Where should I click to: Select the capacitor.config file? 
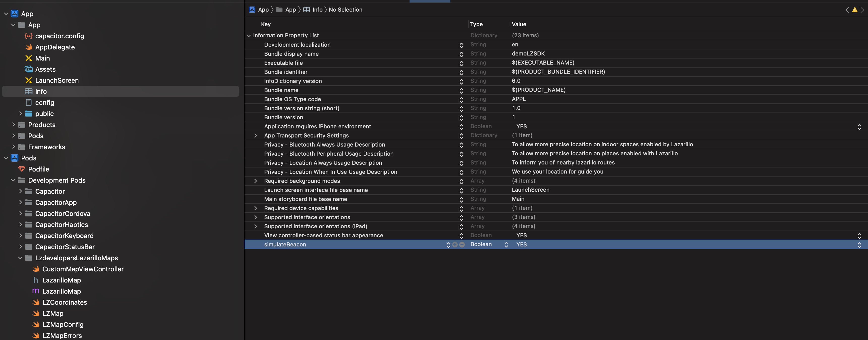click(59, 36)
